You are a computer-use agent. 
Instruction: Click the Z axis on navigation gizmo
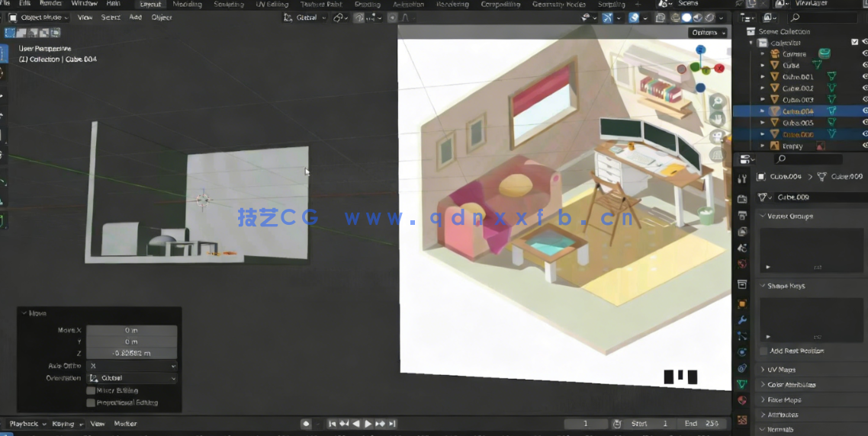[701, 50]
